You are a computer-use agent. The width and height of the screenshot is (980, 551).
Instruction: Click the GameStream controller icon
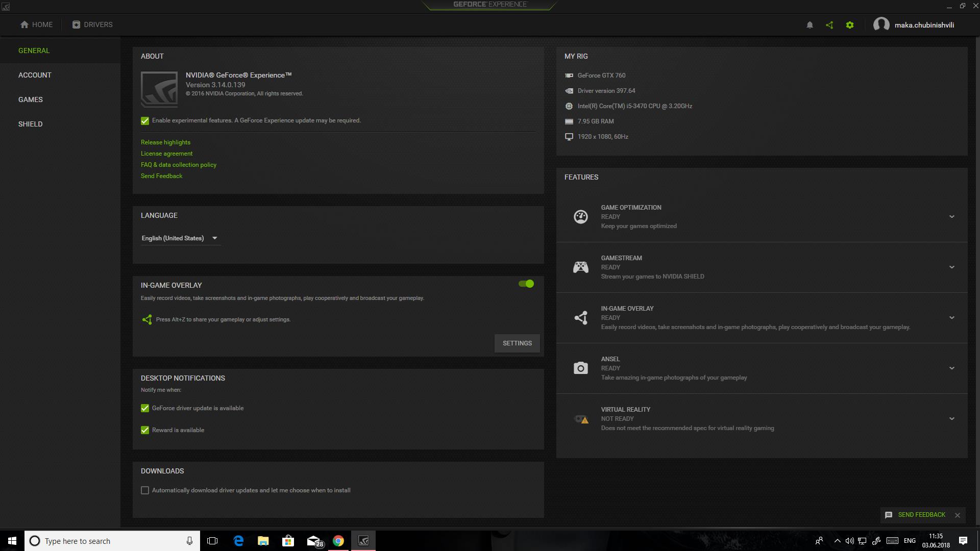click(581, 267)
